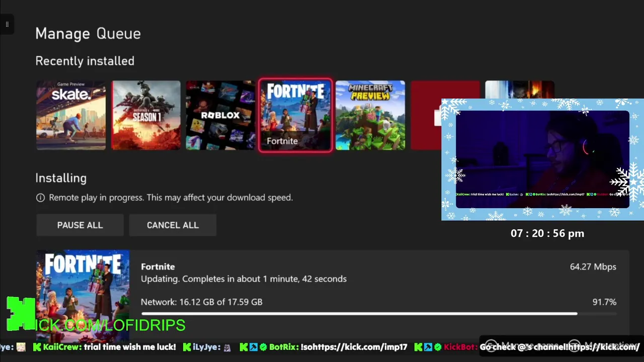Click the Fortnite title in the Installing list
Image resolution: width=644 pixels, height=362 pixels.
point(158,266)
